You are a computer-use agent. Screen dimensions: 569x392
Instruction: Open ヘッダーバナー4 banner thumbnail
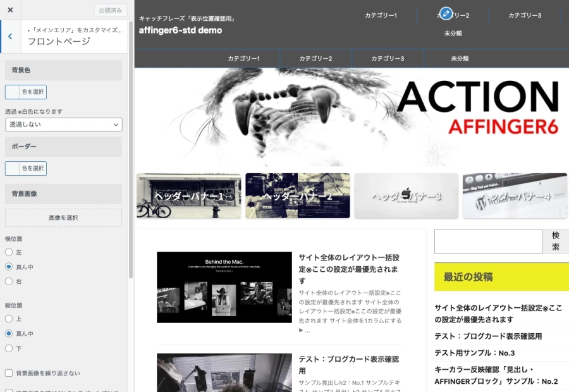tap(515, 196)
